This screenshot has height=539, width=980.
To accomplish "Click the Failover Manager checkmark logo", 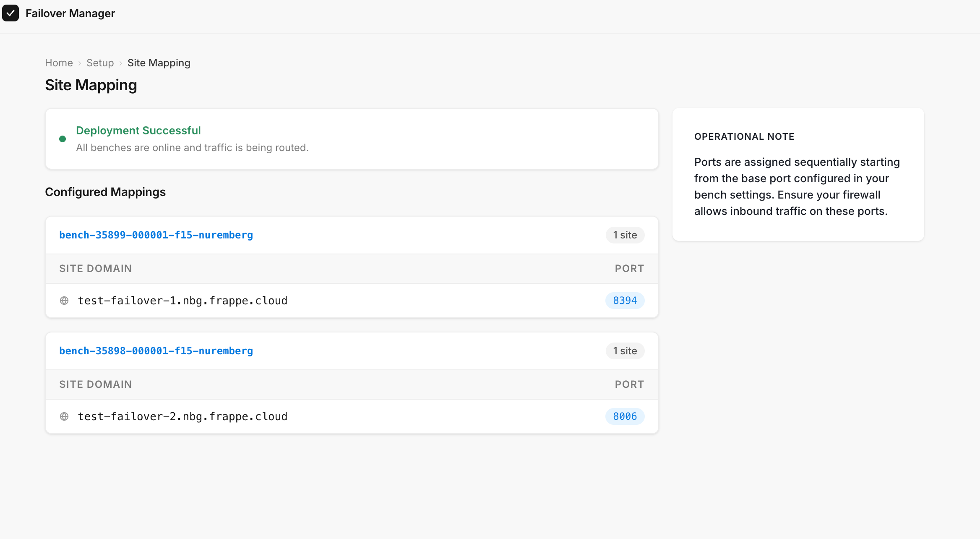I will (10, 13).
